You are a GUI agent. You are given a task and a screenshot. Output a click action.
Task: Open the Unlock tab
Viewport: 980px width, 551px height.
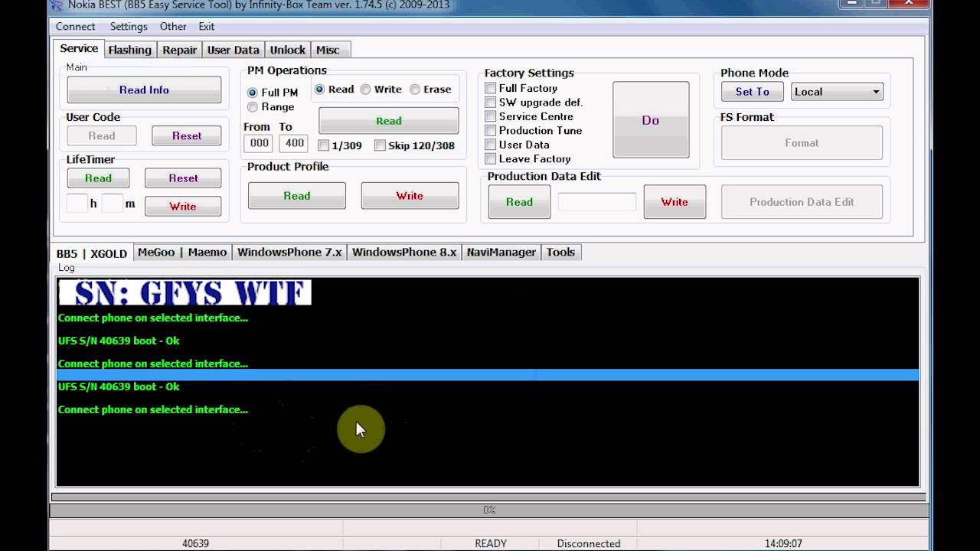pos(288,50)
